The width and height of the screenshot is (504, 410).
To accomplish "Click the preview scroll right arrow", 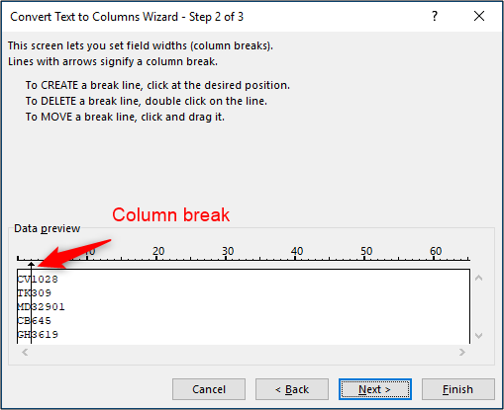I will (x=462, y=352).
